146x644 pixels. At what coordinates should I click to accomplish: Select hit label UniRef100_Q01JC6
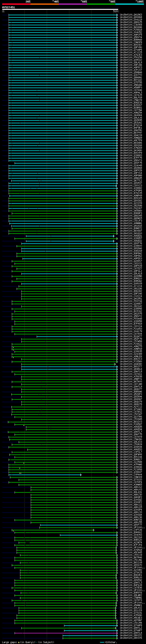coord(131,610)
